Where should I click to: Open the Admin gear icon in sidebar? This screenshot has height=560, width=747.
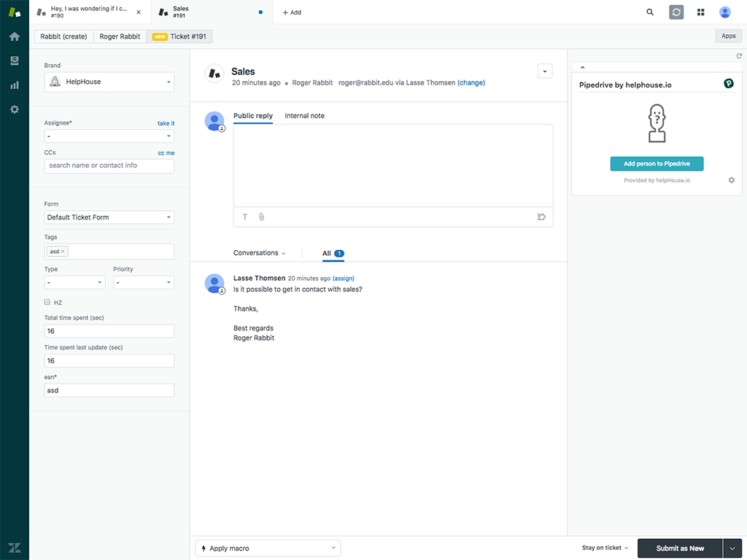point(15,109)
